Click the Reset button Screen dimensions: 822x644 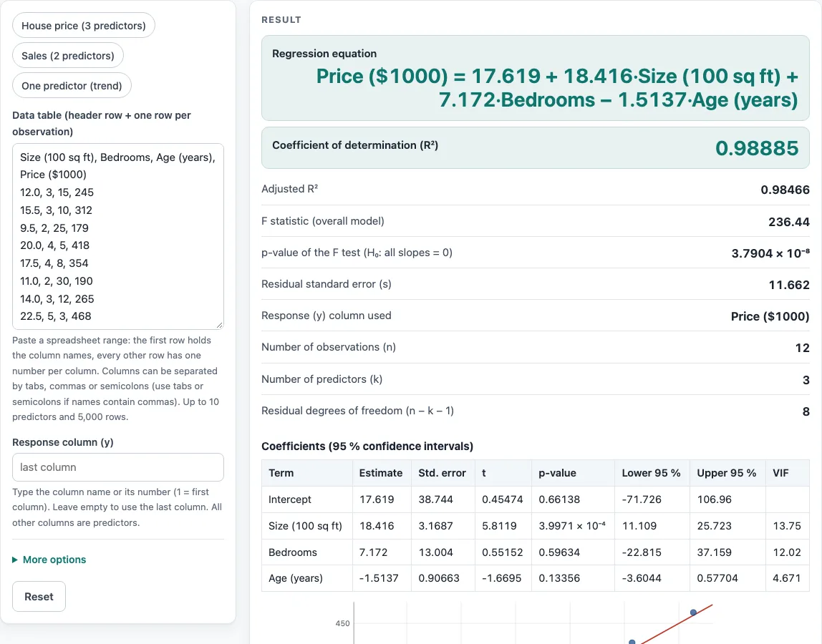click(x=39, y=596)
